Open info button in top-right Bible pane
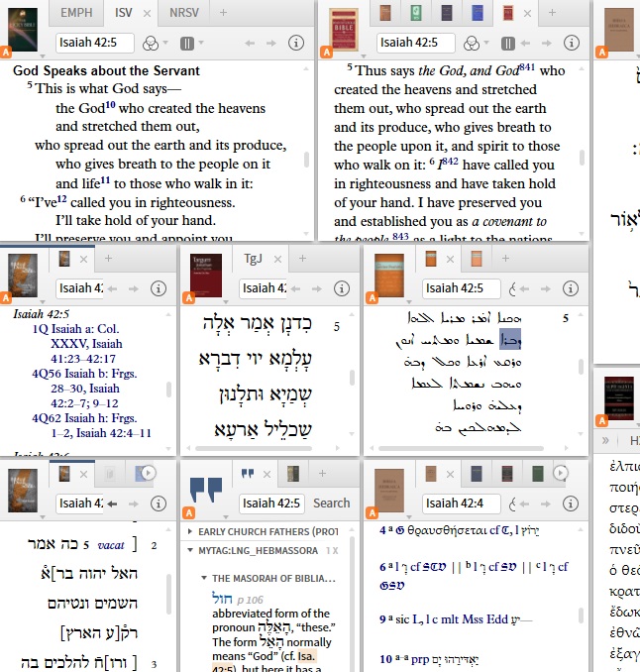Image resolution: width=640 pixels, height=672 pixels. click(571, 43)
